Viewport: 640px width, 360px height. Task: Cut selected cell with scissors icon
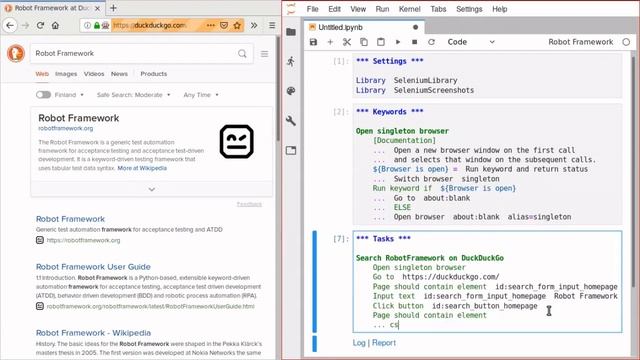(347, 42)
